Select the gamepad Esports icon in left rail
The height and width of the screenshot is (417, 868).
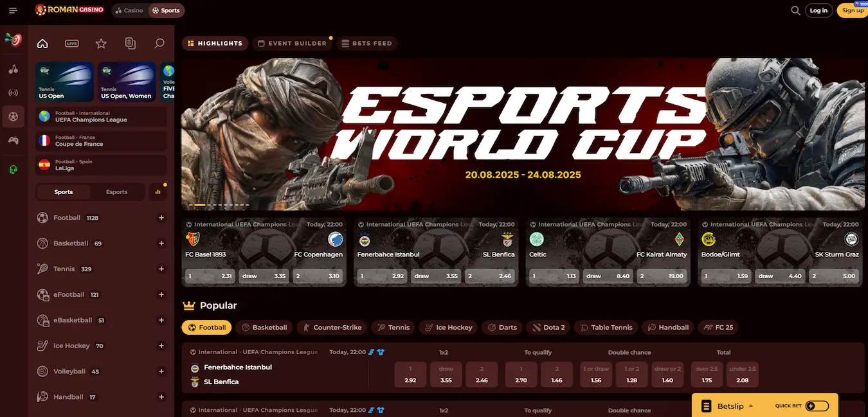click(x=13, y=140)
